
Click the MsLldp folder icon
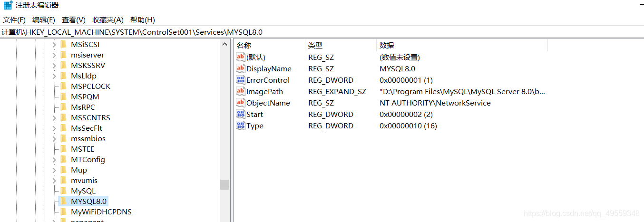[x=63, y=76]
